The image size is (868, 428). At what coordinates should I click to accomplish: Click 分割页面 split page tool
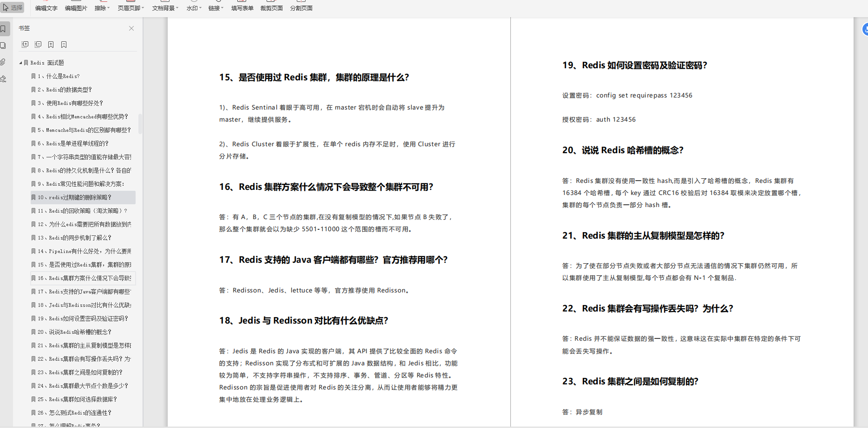tap(301, 8)
